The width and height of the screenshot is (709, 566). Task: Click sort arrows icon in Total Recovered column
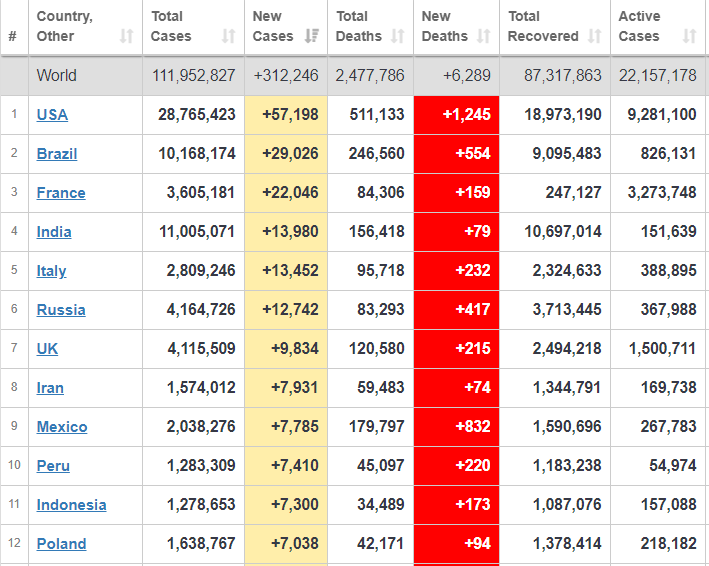click(x=595, y=36)
